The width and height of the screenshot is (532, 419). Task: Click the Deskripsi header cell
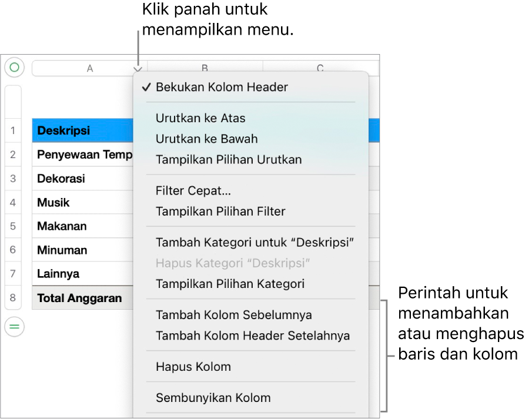click(83, 130)
